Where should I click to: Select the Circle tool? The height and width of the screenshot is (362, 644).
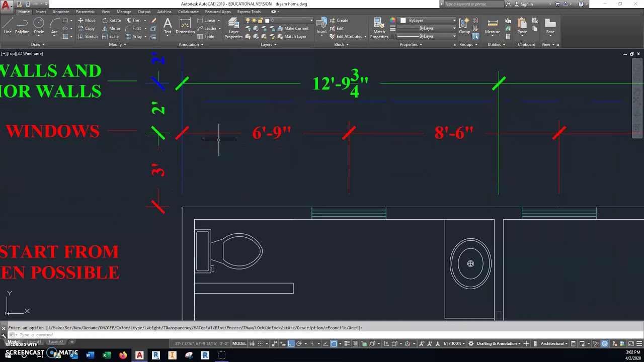point(39,26)
